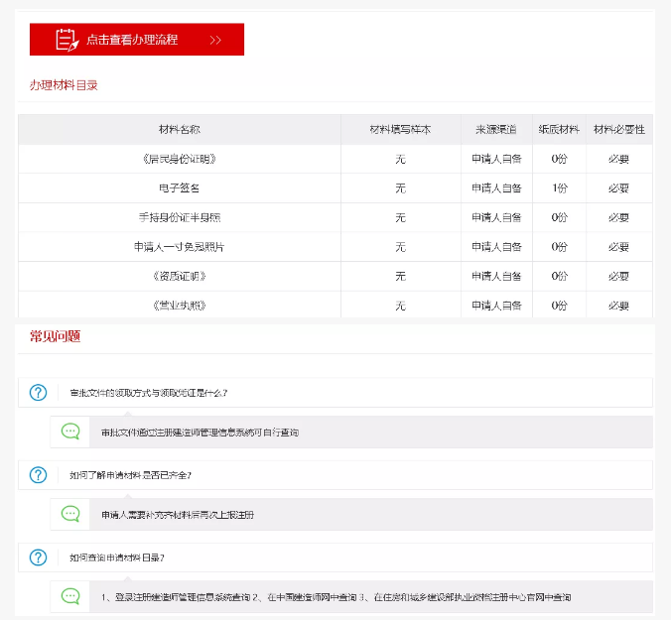Click the answer 审批文件通过注册建造师管理信息系统可自行查询
The width and height of the screenshot is (672, 620).
click(x=200, y=433)
